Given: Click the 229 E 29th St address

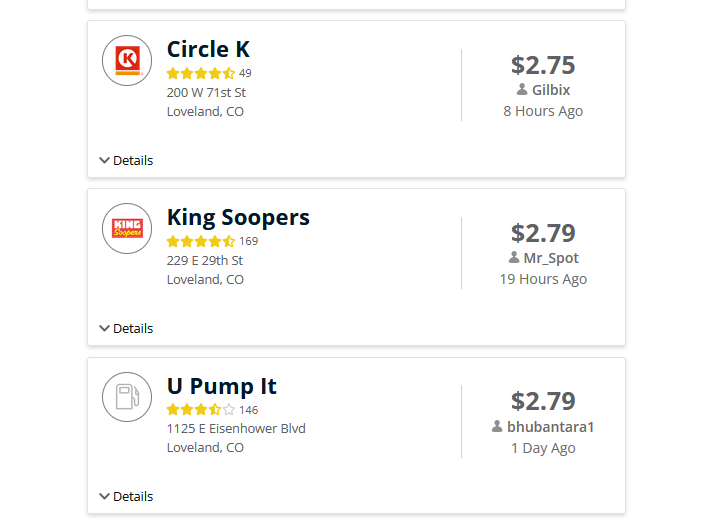Looking at the screenshot, I should pos(205,260).
